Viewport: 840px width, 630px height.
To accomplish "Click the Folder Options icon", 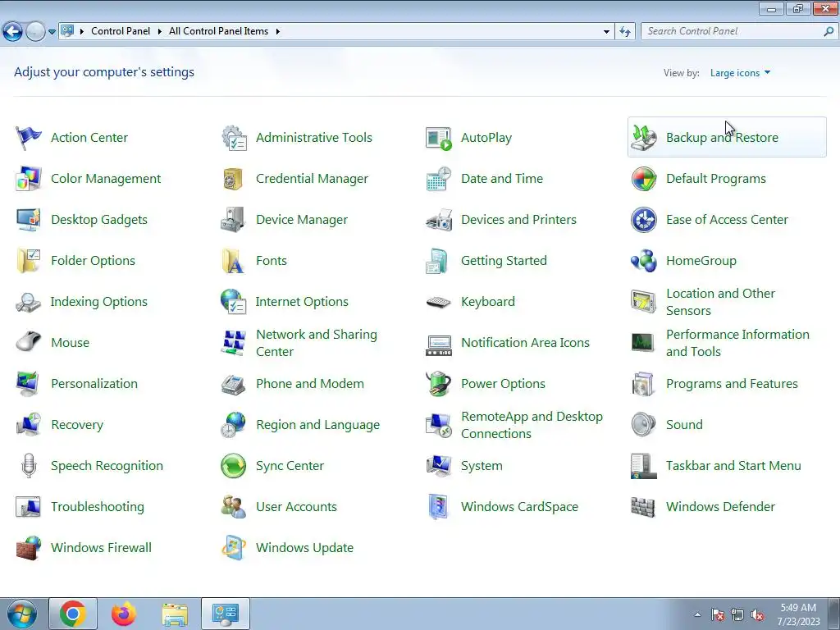I will pyautogui.click(x=29, y=261).
